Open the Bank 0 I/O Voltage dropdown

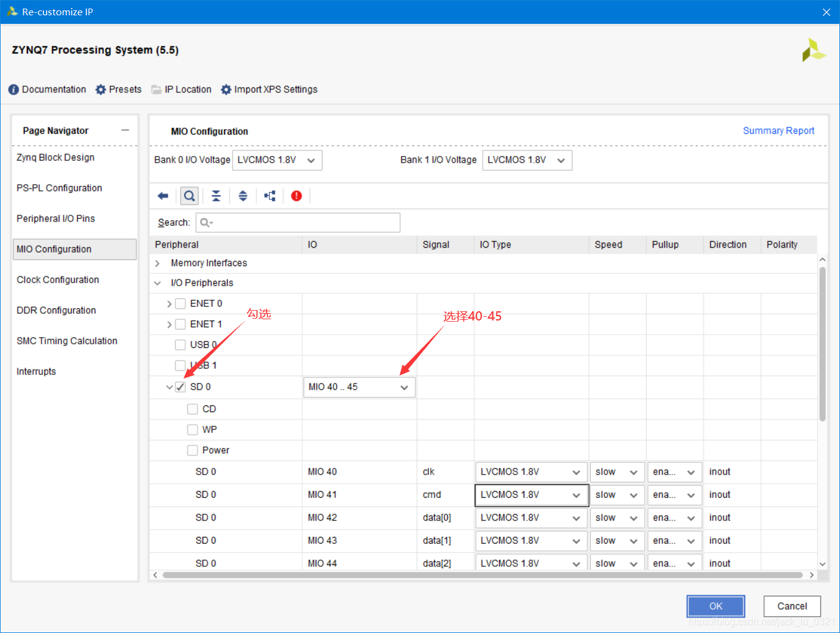coord(277,160)
